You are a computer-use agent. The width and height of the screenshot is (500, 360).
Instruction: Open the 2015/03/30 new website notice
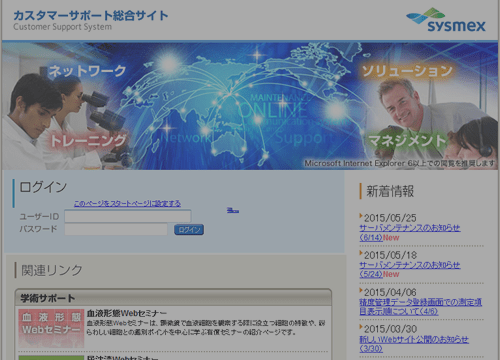click(414, 344)
